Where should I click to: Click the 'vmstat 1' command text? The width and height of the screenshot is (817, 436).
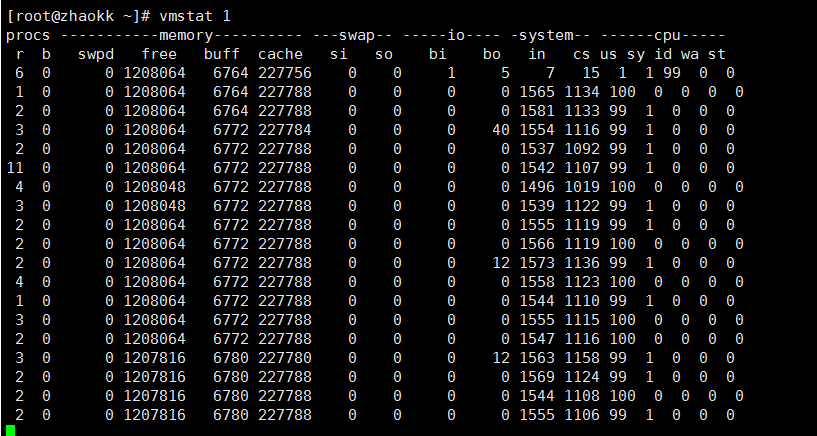pos(195,16)
